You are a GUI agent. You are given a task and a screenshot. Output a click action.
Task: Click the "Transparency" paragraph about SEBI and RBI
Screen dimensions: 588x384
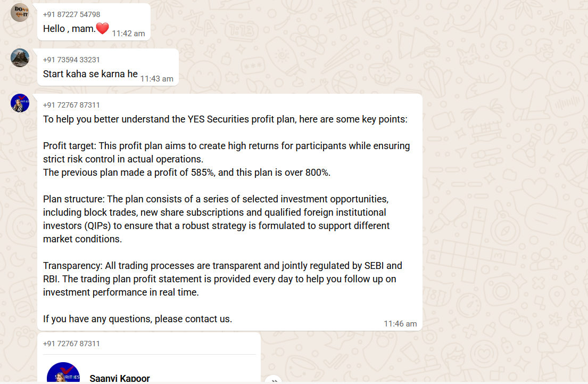(222, 279)
